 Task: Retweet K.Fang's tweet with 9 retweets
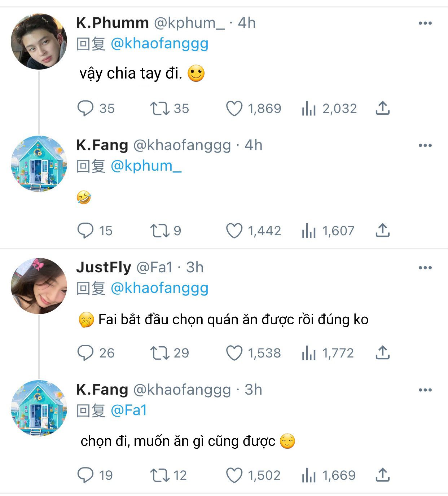pos(160,231)
